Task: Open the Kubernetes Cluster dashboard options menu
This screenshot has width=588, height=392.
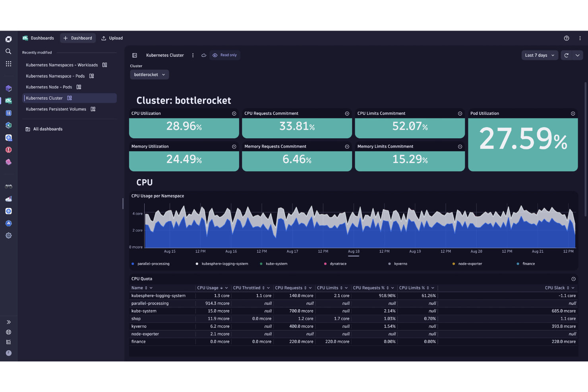Action: pyautogui.click(x=193, y=55)
